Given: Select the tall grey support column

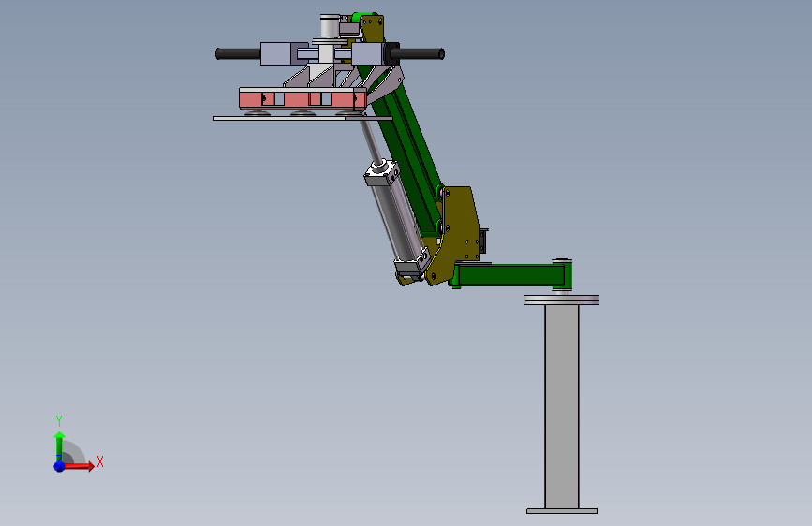Looking at the screenshot, I should click(562, 406).
